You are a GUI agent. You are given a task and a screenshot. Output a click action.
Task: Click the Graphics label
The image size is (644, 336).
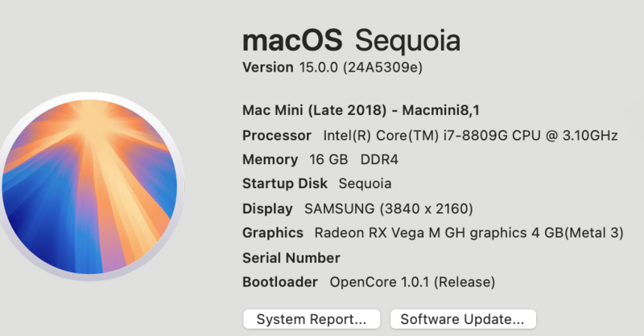coord(273,233)
